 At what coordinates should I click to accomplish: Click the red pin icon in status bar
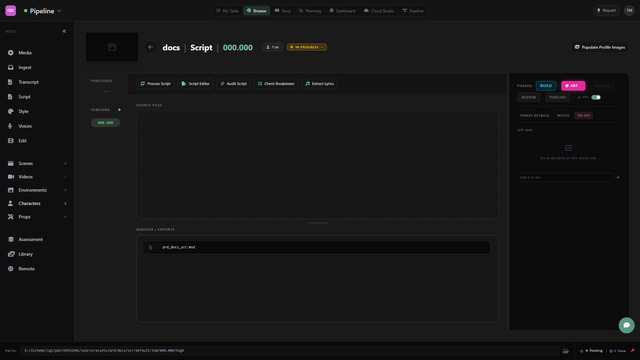pyautogui.click(x=633, y=351)
